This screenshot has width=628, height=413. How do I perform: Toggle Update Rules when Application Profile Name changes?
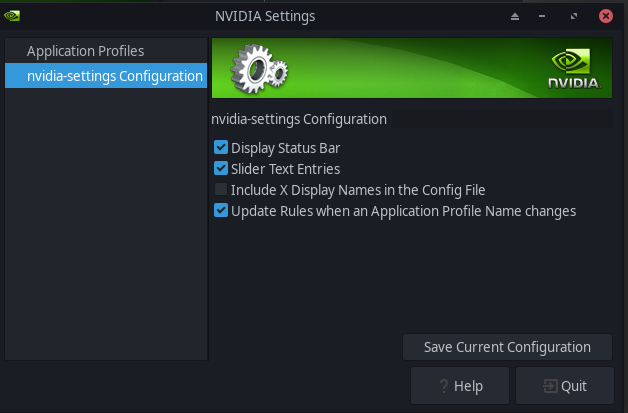pos(221,211)
